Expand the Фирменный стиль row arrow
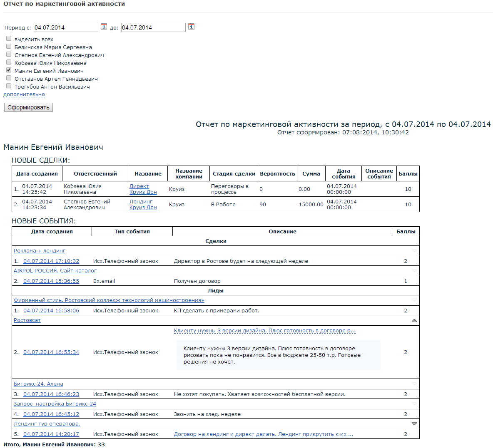 click(414, 300)
